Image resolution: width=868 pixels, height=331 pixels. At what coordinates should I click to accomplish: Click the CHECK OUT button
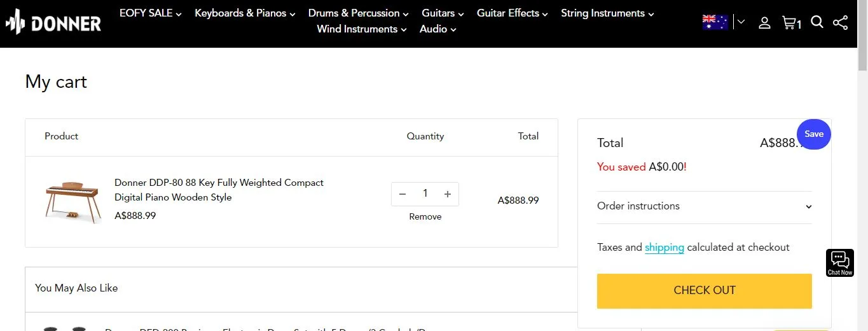point(704,290)
